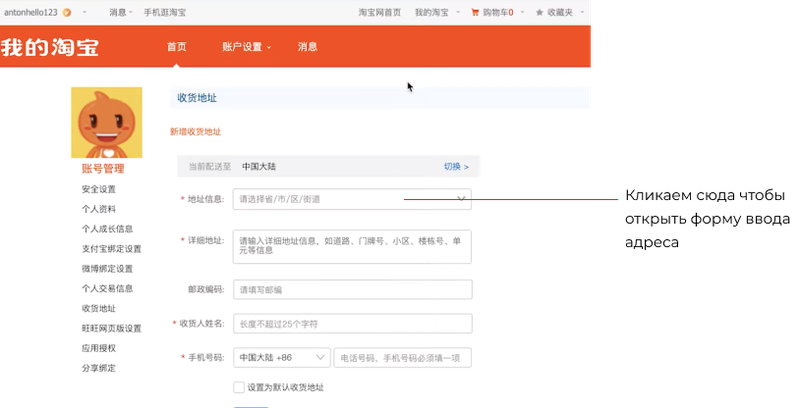The width and height of the screenshot is (800, 408).
Task: Click the 详细地址 textarea field
Action: click(352, 246)
